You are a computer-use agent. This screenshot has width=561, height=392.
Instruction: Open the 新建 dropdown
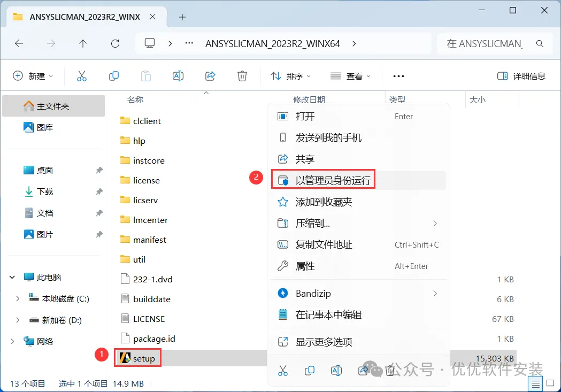point(33,76)
